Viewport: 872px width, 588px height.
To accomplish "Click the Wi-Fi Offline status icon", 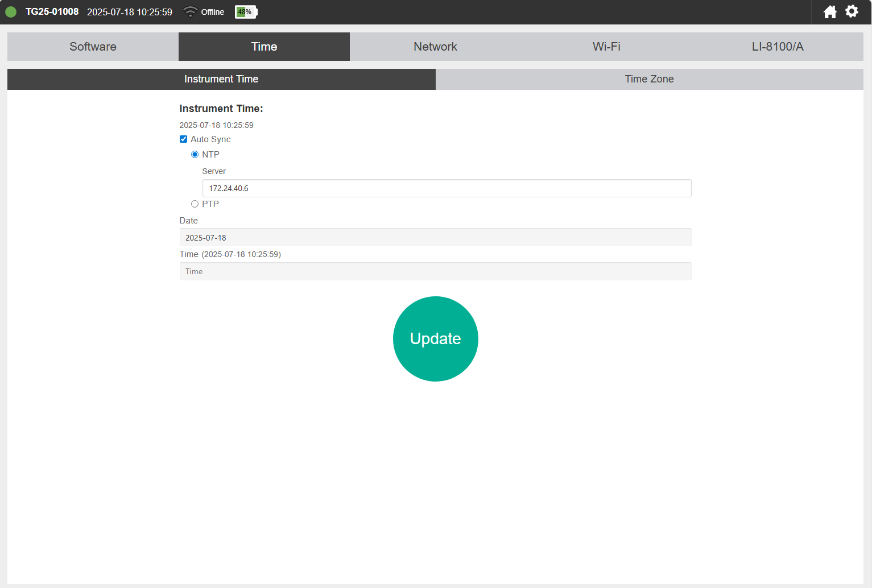I will [x=191, y=12].
